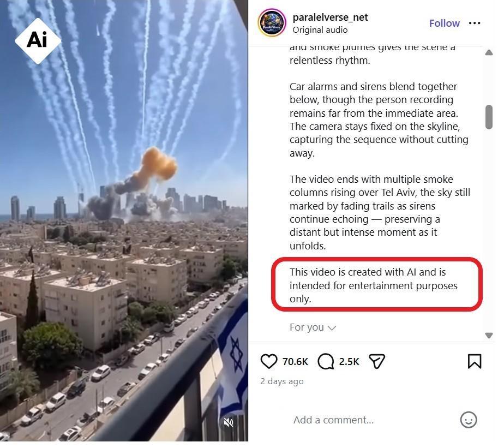Open comments via speech bubble icon
The width and height of the screenshot is (504, 448).
coord(325,361)
